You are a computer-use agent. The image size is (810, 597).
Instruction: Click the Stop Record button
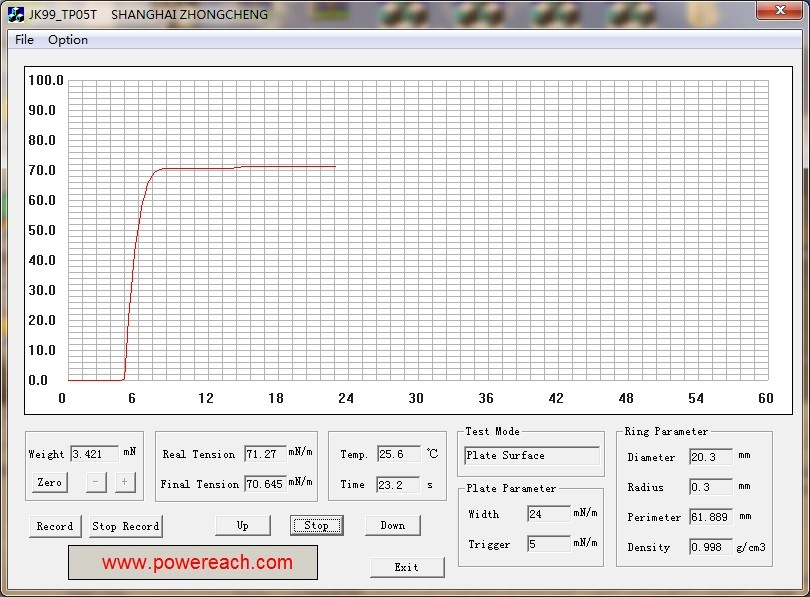click(x=126, y=526)
